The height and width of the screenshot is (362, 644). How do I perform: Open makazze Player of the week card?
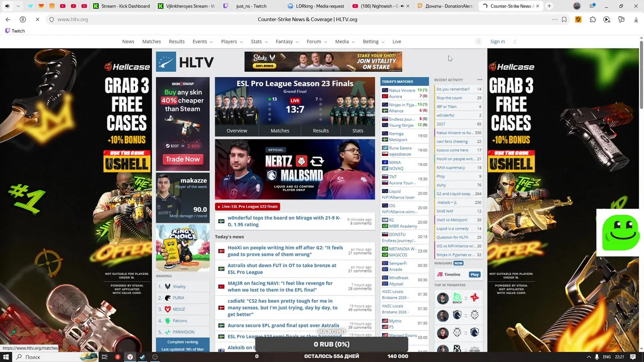tap(183, 198)
